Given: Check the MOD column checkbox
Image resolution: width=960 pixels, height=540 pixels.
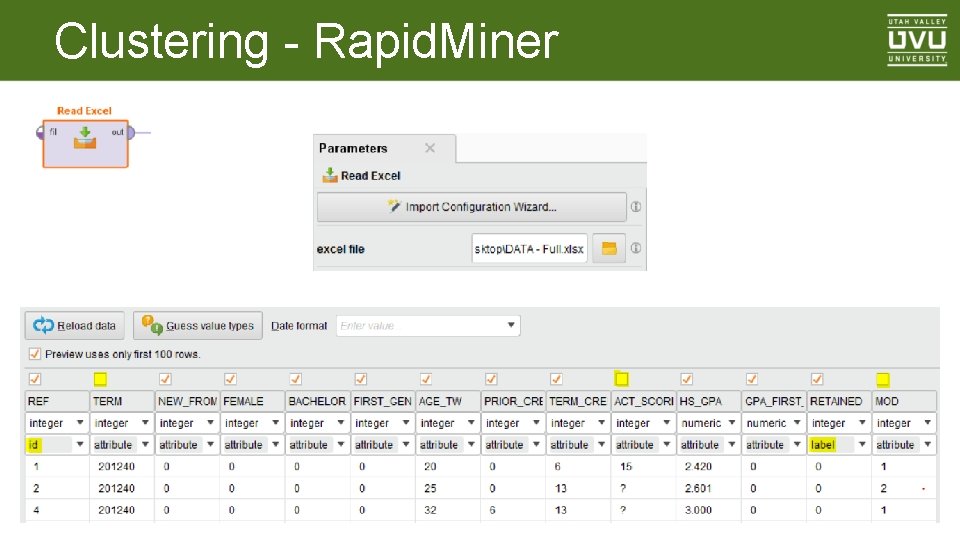Looking at the screenshot, I should (x=882, y=380).
